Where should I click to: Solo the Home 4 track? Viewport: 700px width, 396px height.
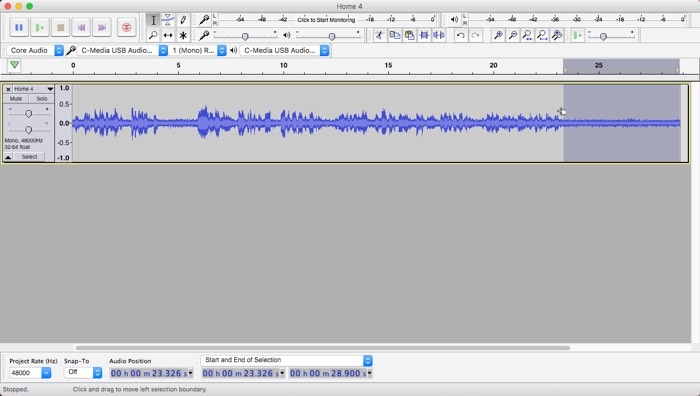[42, 99]
